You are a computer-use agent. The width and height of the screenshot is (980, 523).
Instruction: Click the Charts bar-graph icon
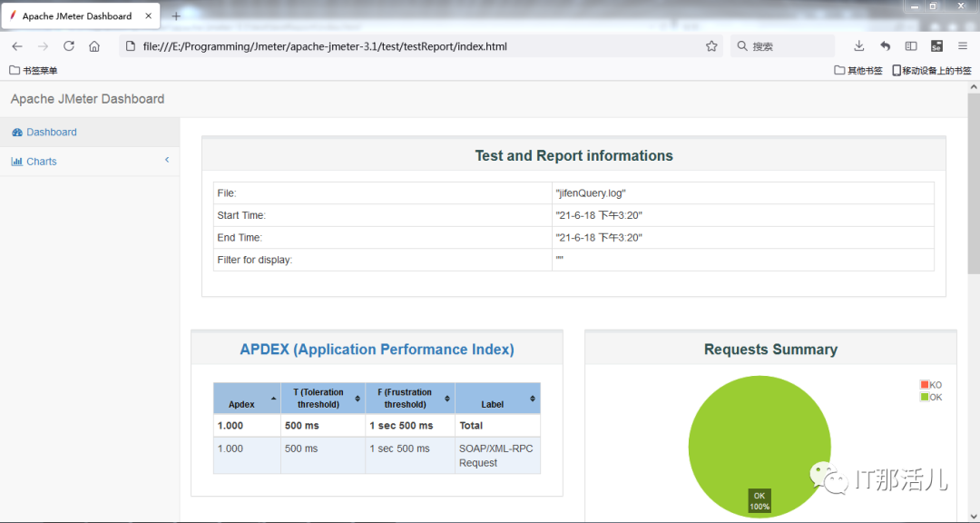point(17,162)
